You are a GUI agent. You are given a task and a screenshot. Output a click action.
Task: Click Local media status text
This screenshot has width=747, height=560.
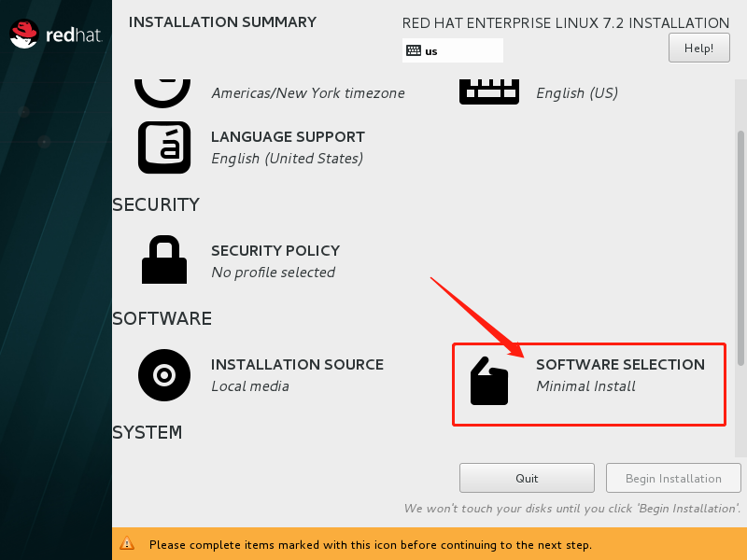[x=250, y=386]
